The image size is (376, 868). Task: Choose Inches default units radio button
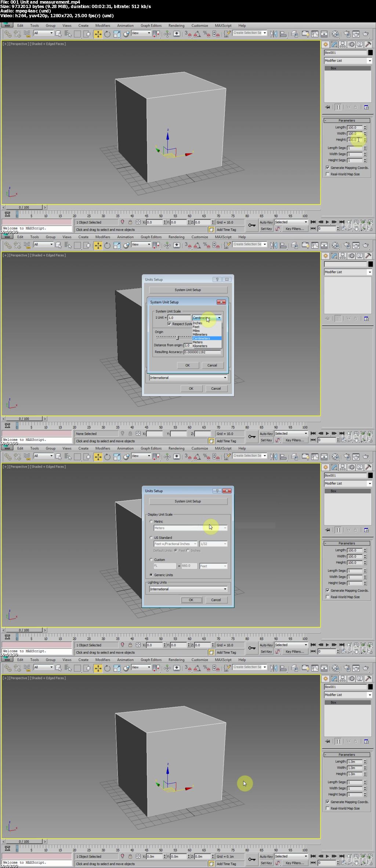[188, 551]
